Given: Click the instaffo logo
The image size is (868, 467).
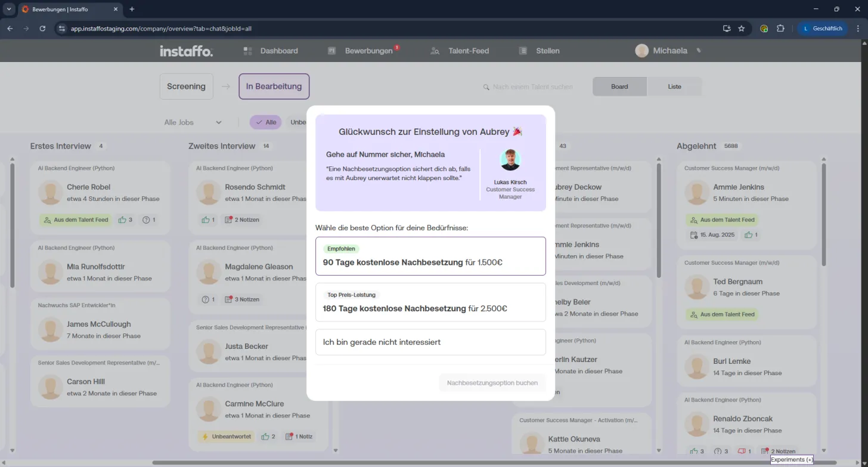Looking at the screenshot, I should [186, 51].
